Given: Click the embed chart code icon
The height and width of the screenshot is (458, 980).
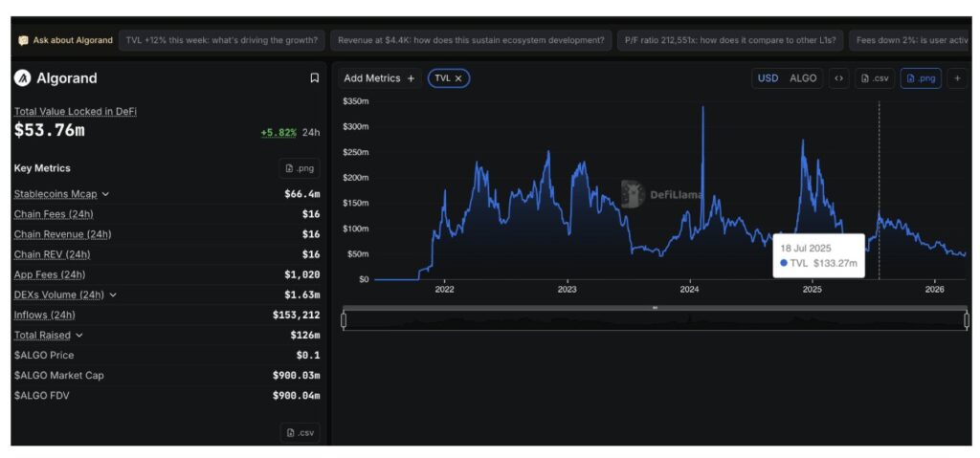Looking at the screenshot, I should 838,78.
